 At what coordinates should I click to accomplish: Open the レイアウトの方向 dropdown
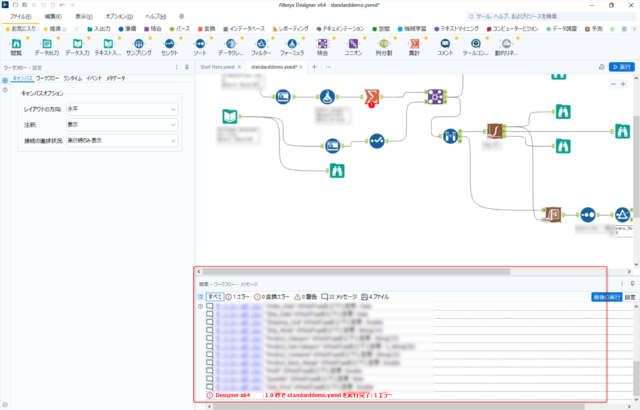122,109
